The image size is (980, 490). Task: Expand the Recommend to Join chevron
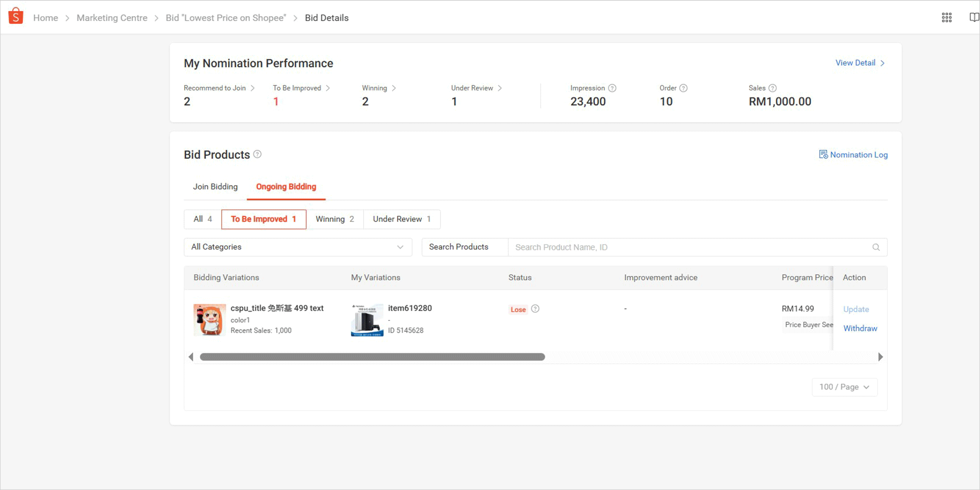point(253,88)
